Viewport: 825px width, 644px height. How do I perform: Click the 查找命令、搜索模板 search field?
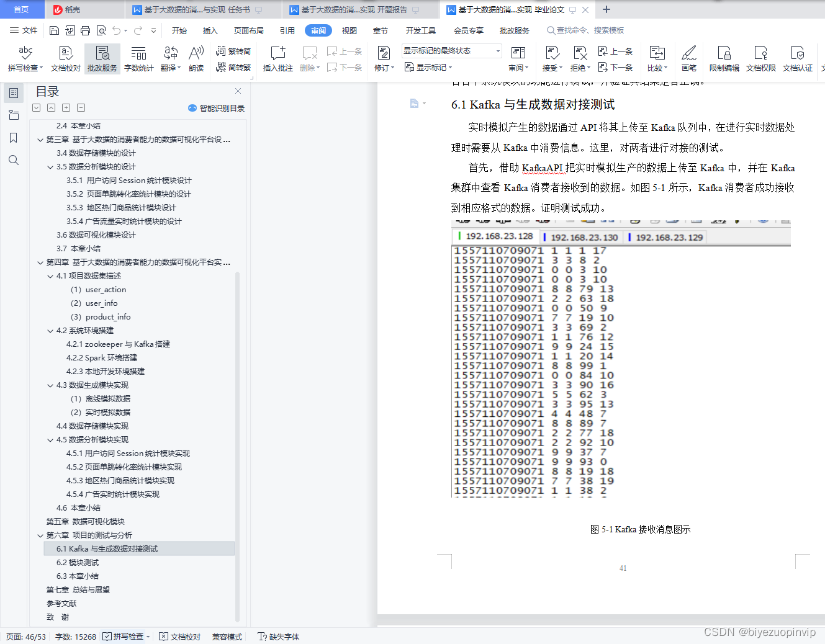[x=585, y=30]
